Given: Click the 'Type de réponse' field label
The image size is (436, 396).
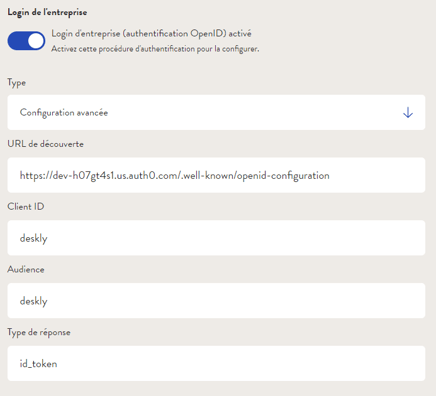Looking at the screenshot, I should (39, 332).
